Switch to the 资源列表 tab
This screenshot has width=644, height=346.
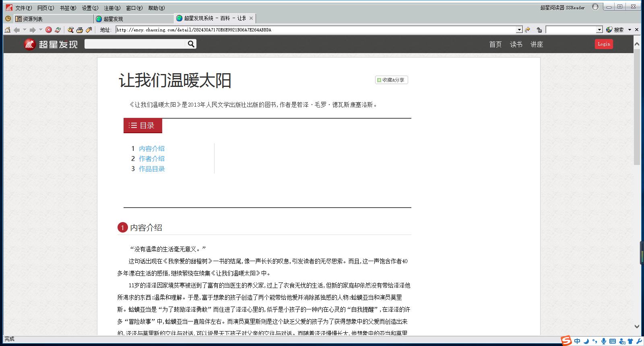click(x=32, y=19)
